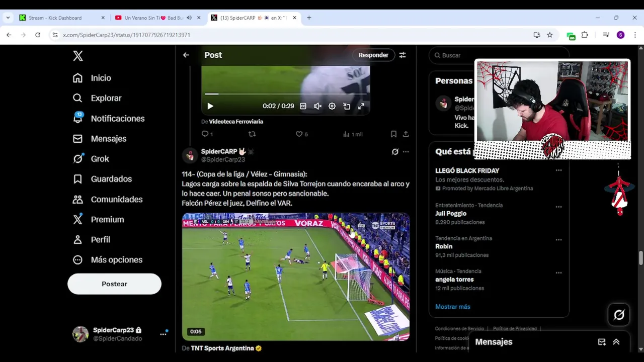Image resolution: width=644 pixels, height=362 pixels.
Task: Open more options dots on post 114
Action: (406, 151)
